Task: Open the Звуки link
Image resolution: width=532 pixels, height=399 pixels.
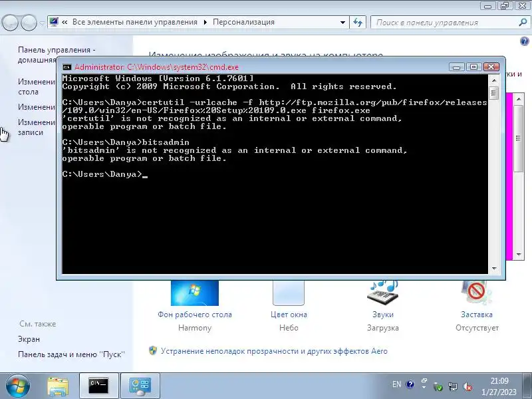Action: pos(383,315)
